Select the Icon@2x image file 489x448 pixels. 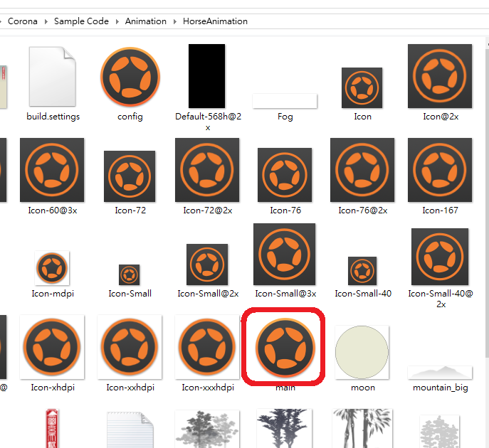click(440, 76)
